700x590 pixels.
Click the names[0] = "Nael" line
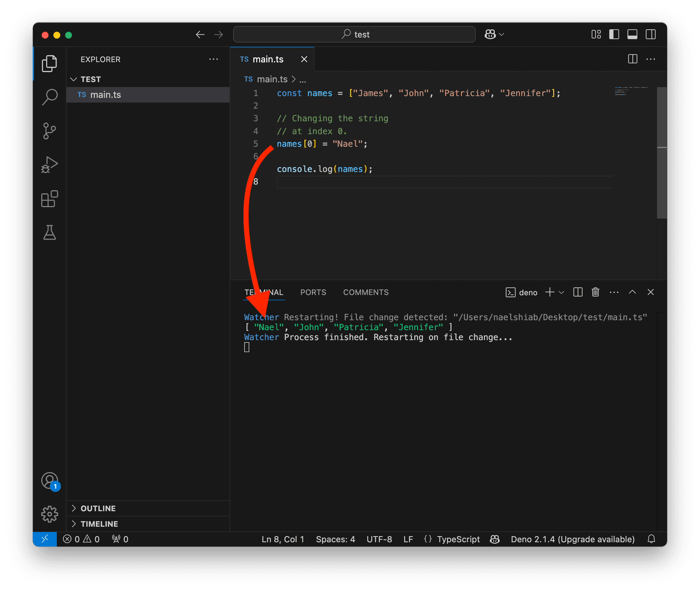[322, 144]
